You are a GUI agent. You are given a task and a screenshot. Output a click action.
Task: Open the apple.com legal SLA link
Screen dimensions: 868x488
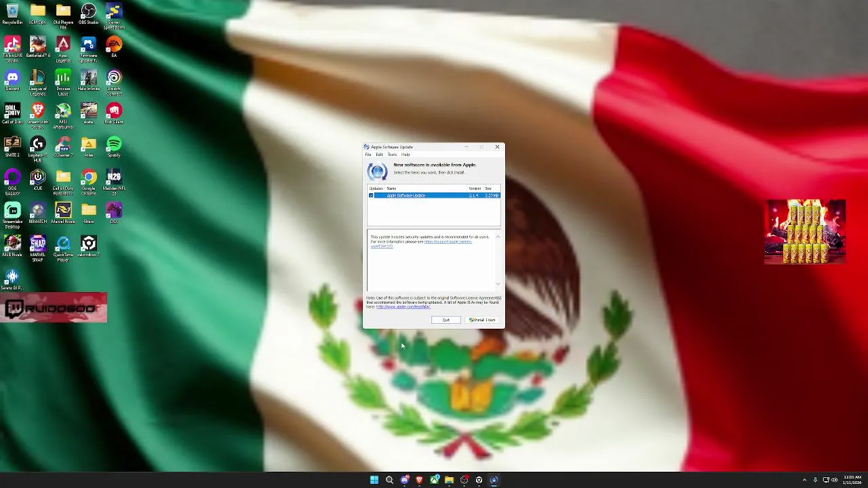(403, 306)
